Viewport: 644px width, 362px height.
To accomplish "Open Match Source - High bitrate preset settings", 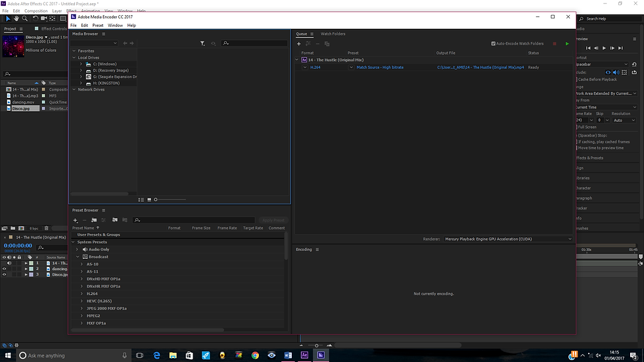I will coord(380,67).
